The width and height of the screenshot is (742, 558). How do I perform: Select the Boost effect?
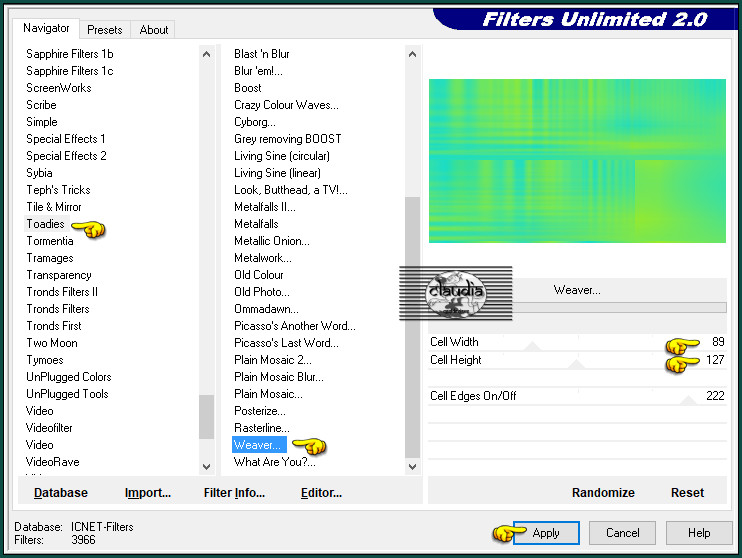click(x=247, y=88)
